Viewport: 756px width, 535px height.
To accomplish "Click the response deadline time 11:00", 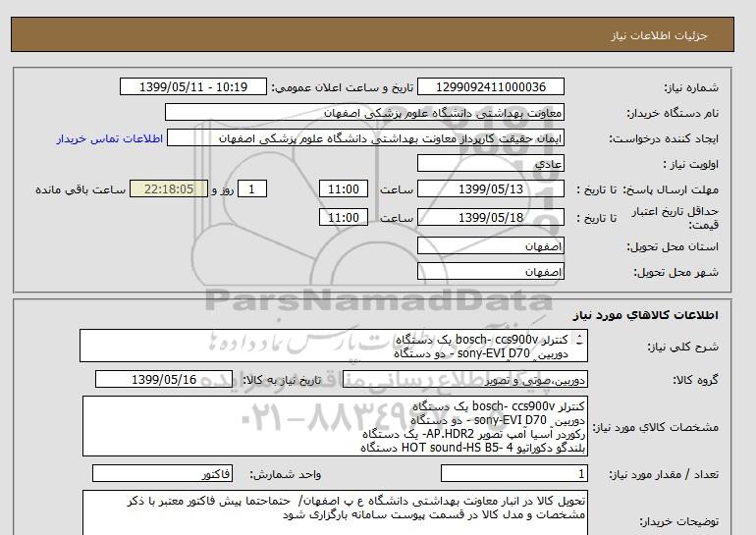I will coord(344,188).
